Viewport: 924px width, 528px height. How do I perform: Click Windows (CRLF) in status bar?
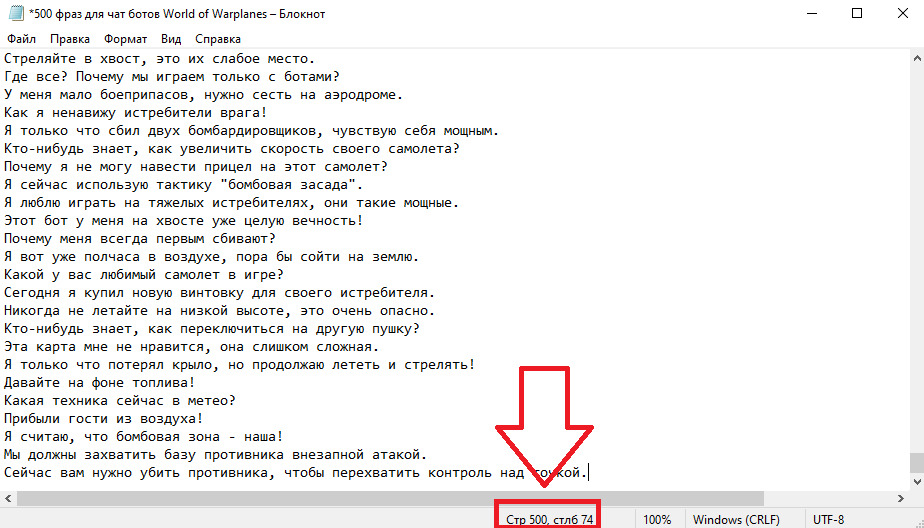click(x=736, y=520)
